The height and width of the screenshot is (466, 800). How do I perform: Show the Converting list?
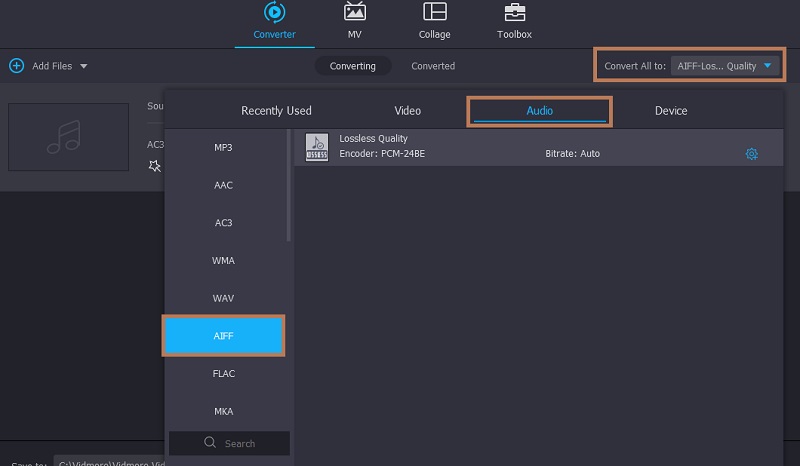(x=353, y=66)
